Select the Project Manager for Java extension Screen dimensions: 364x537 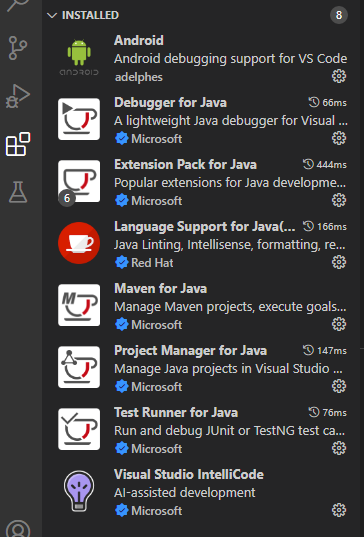[203, 368]
